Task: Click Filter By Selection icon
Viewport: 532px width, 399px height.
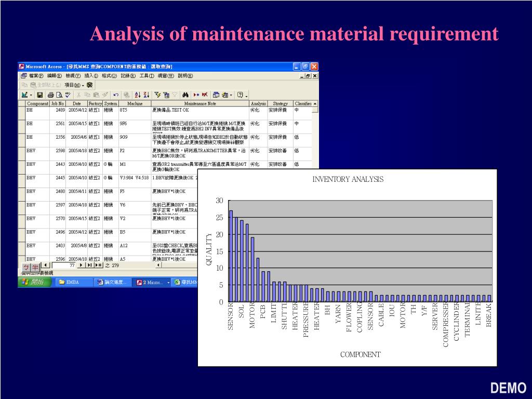Action: coord(157,95)
